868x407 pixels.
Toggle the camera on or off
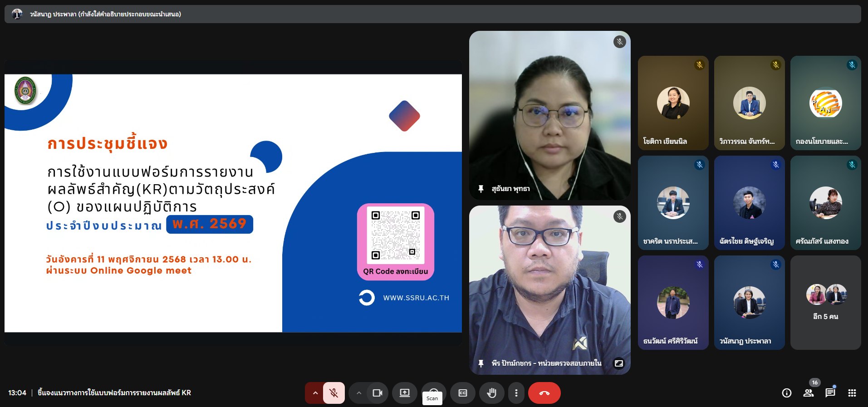click(x=377, y=393)
